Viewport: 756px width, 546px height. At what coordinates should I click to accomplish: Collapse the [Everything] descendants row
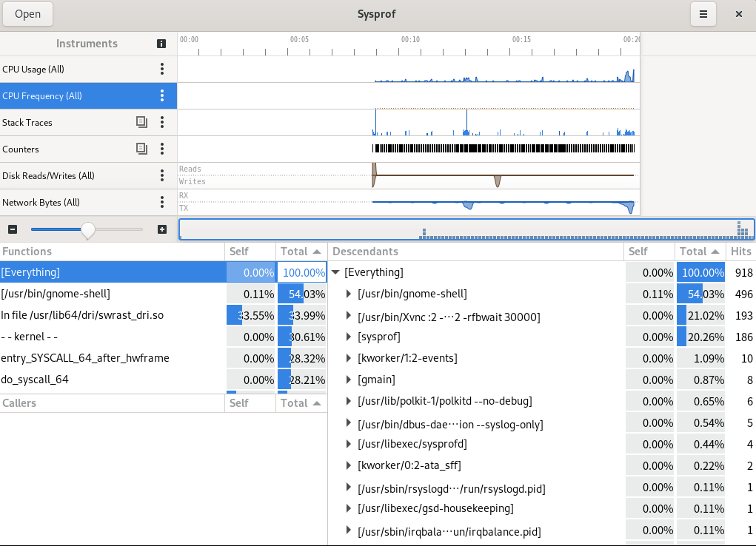click(336, 272)
